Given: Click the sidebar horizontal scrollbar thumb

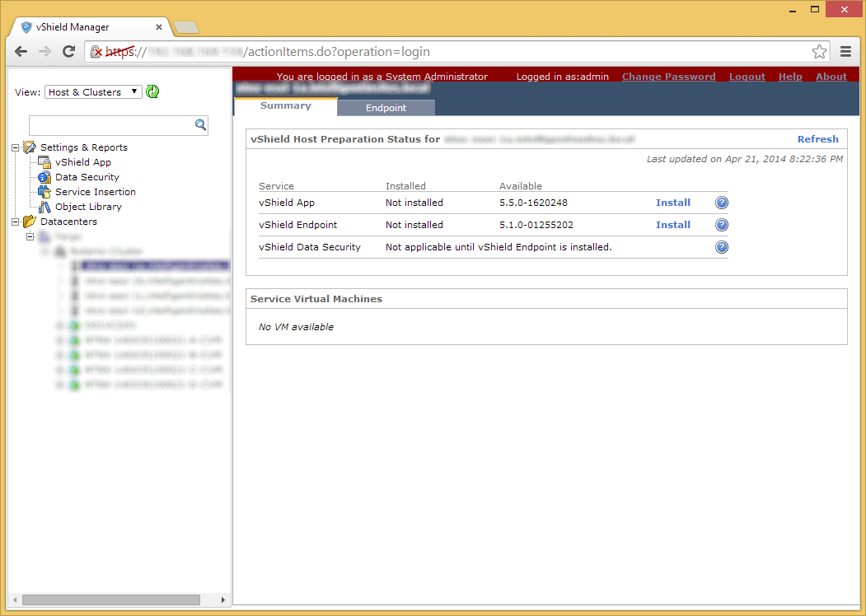Looking at the screenshot, I should click(111, 600).
